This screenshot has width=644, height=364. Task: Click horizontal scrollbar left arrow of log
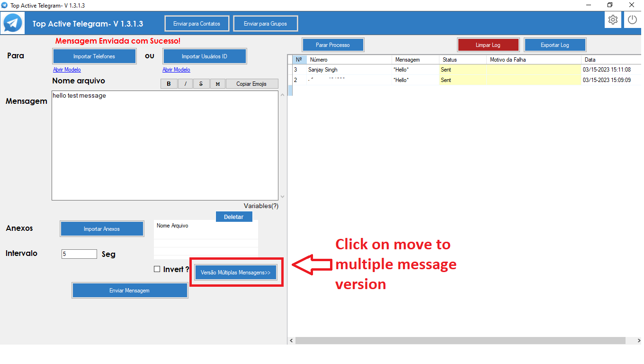291,341
